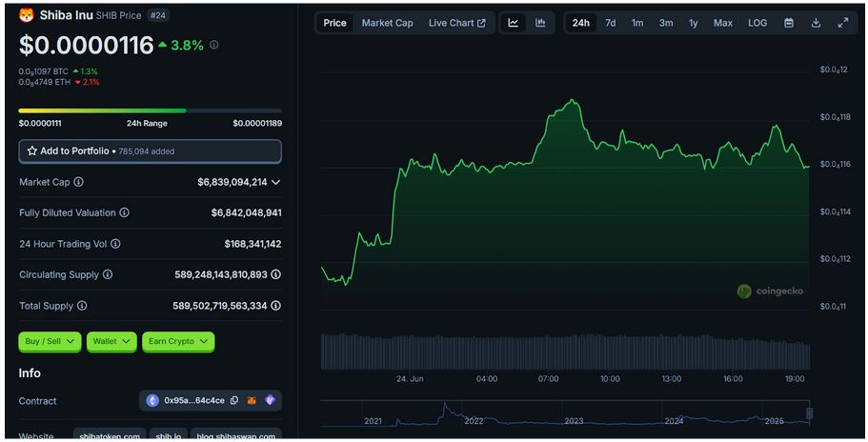Click Add to Portfolio button
This screenshot has height=442, width=868.
coord(150,151)
